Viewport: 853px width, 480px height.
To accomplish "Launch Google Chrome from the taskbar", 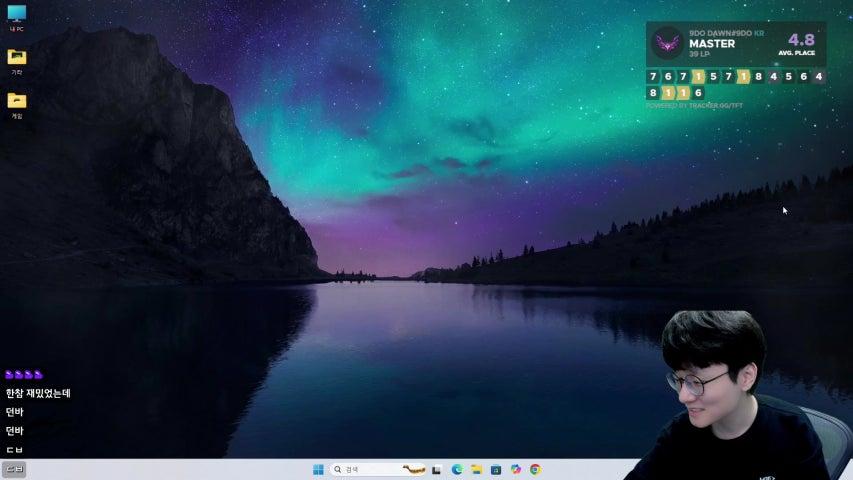I will tap(535, 469).
